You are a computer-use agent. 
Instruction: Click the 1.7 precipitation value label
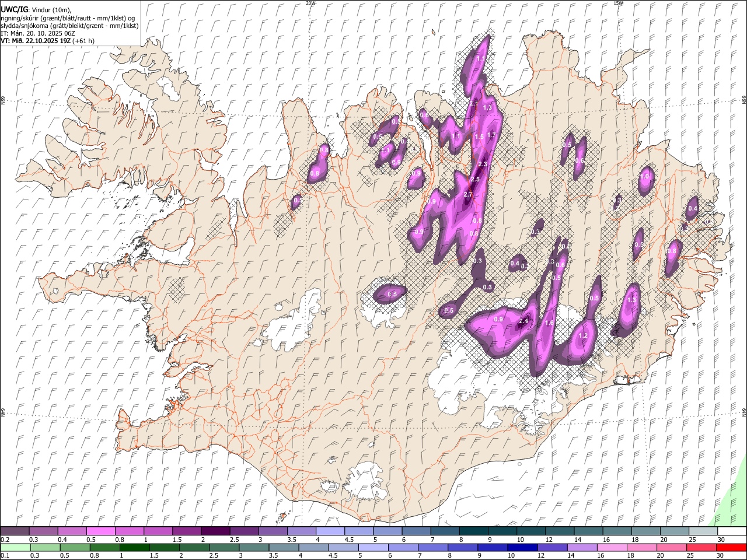point(491,135)
